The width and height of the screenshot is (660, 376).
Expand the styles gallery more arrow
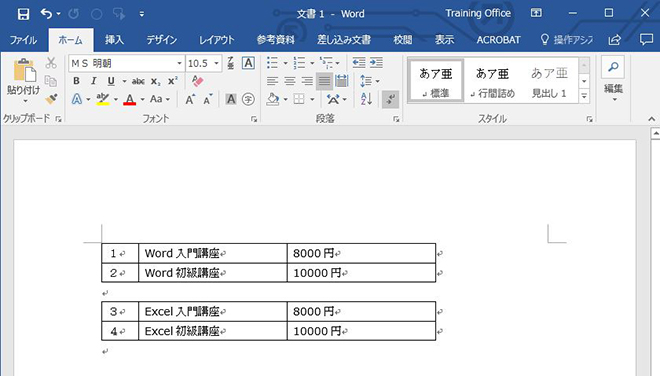pos(584,96)
